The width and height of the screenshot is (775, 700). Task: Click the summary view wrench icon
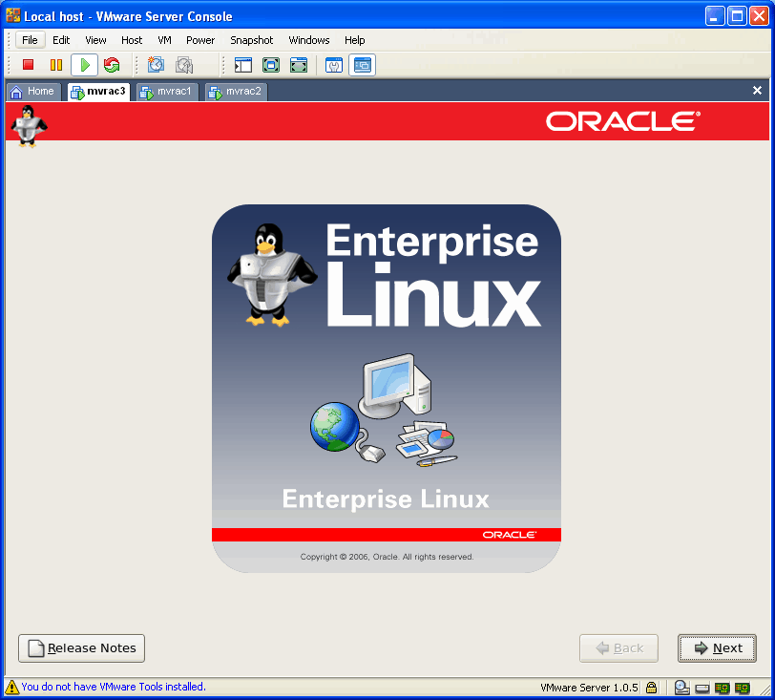click(x=334, y=65)
